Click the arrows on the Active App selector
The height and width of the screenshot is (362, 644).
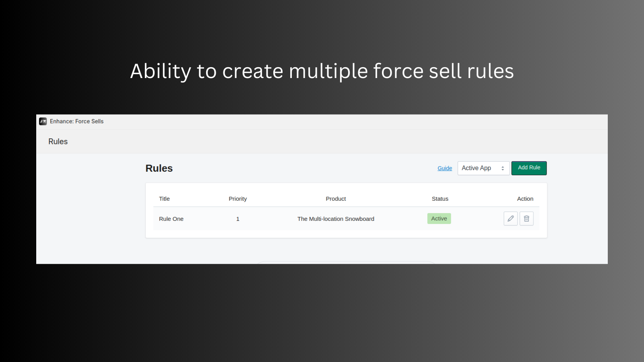coord(503,169)
